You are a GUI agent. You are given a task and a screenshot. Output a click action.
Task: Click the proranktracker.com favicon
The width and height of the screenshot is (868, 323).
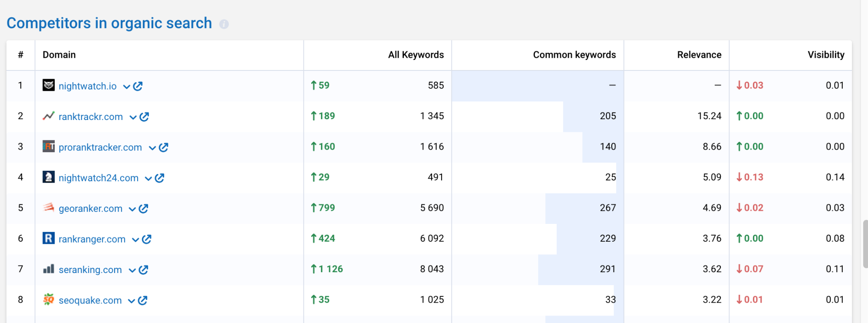point(49,147)
